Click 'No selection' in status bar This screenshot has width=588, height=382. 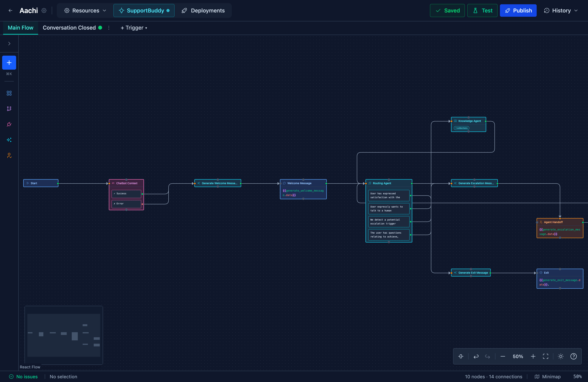tap(63, 377)
